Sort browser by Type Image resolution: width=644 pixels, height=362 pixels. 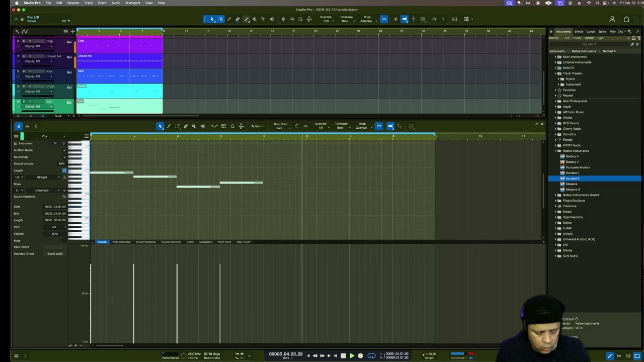600,38
